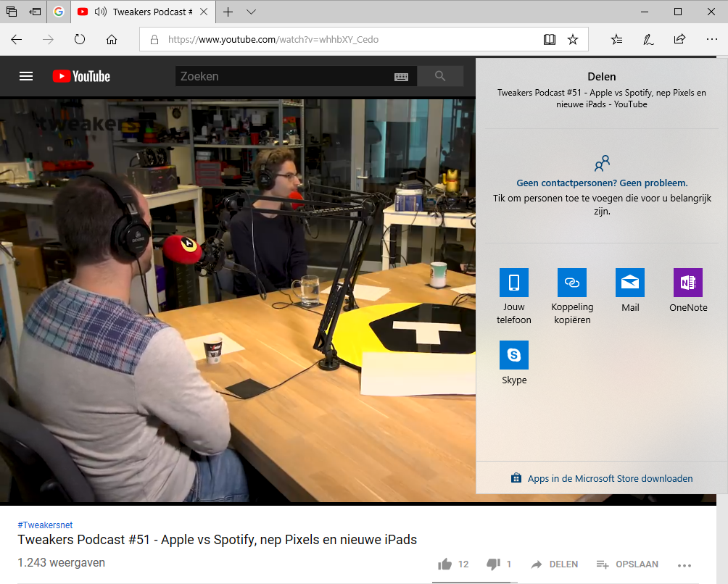Add notes with the pen icon
Screen dimensions: 728x584
tap(648, 39)
